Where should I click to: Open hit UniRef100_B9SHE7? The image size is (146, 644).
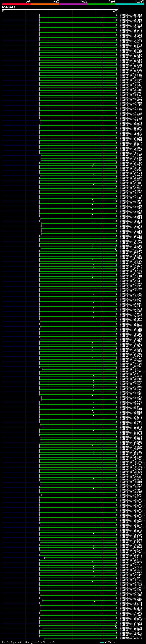point(131,22)
